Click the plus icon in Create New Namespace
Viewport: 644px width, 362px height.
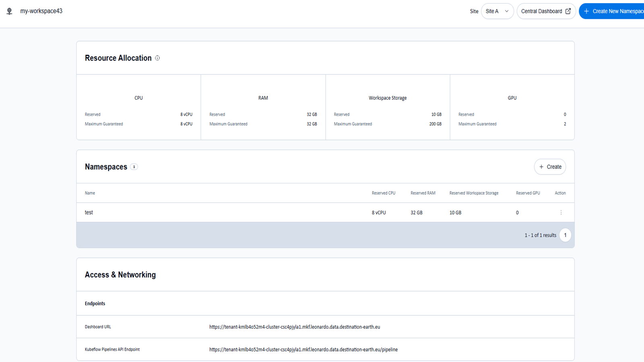pos(586,11)
